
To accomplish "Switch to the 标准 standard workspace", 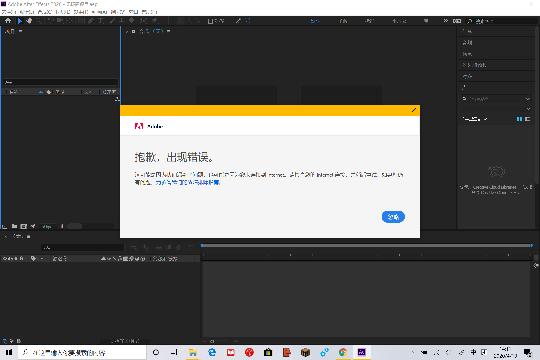I will (x=369, y=21).
